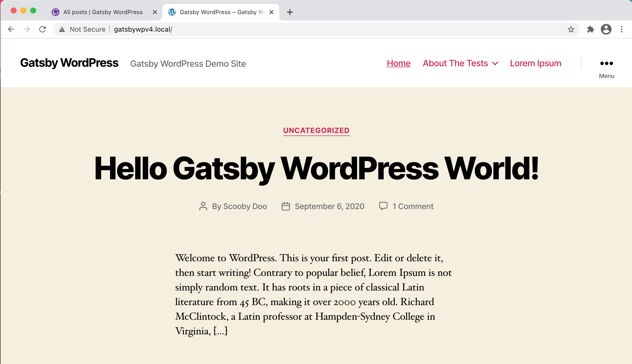Reload the current page
This screenshot has height=364, width=632.
42,29
